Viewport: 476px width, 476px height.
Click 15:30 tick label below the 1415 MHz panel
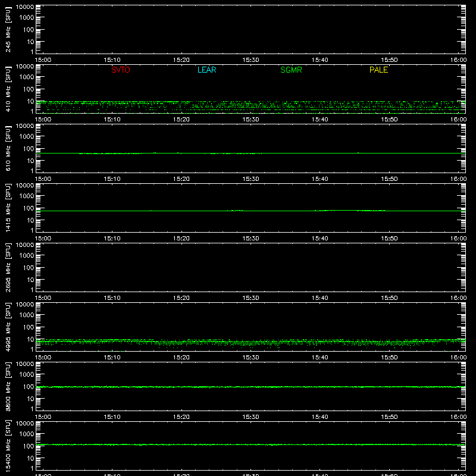pos(250,239)
